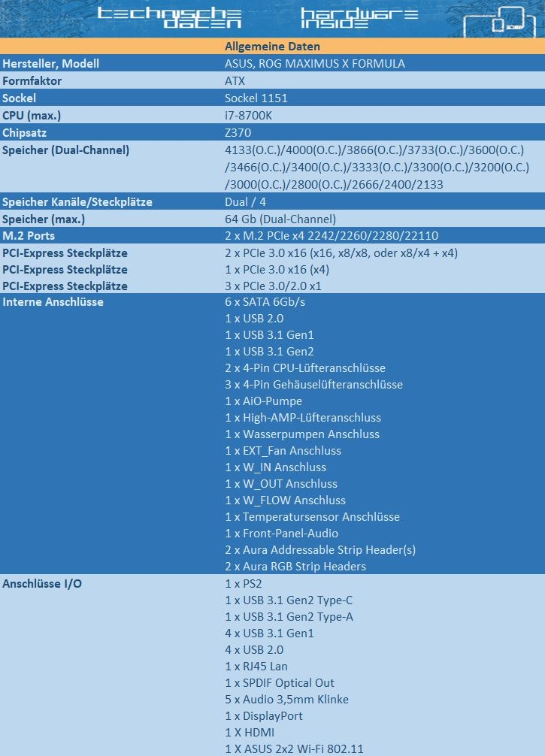Click the 'ATX' form factor value

click(x=235, y=81)
